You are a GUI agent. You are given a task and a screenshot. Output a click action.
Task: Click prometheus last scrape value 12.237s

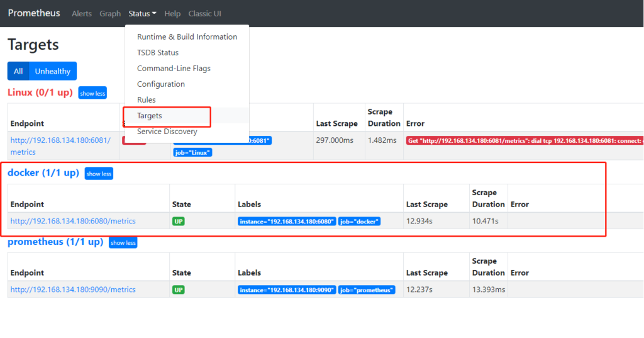pos(419,290)
